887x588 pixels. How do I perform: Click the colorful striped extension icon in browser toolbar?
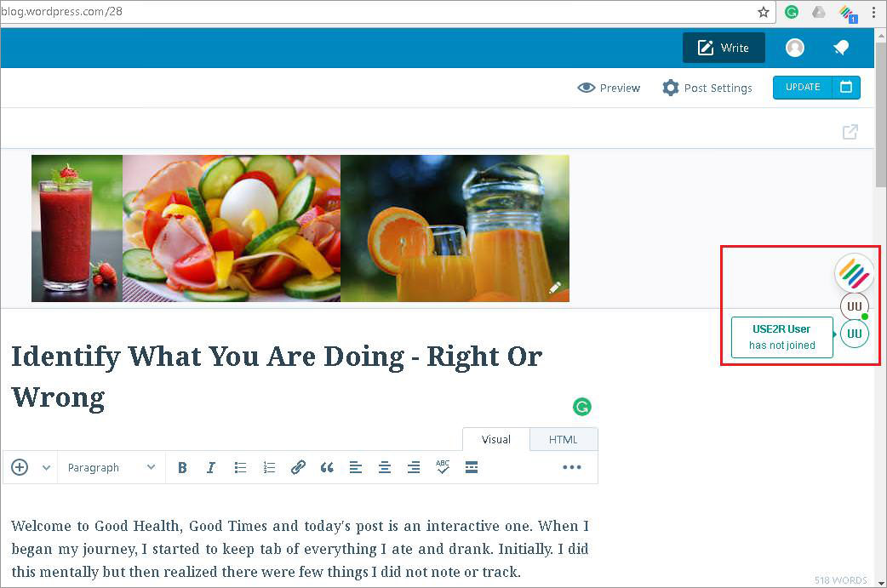point(847,13)
